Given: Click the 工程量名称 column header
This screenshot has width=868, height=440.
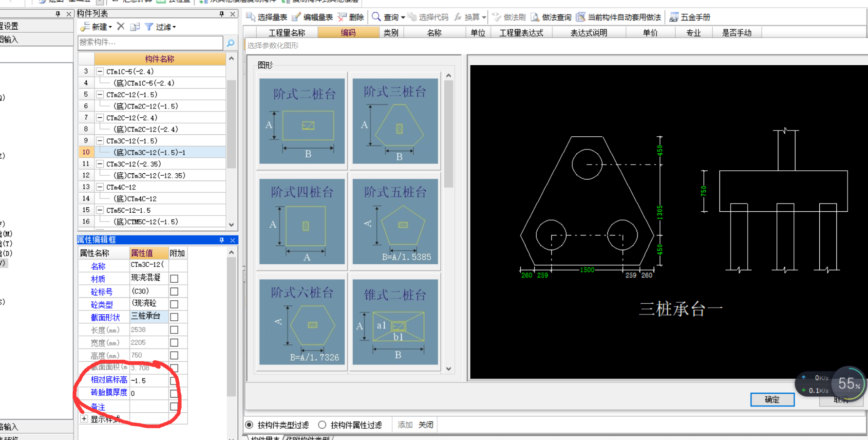Looking at the screenshot, I should point(287,33).
